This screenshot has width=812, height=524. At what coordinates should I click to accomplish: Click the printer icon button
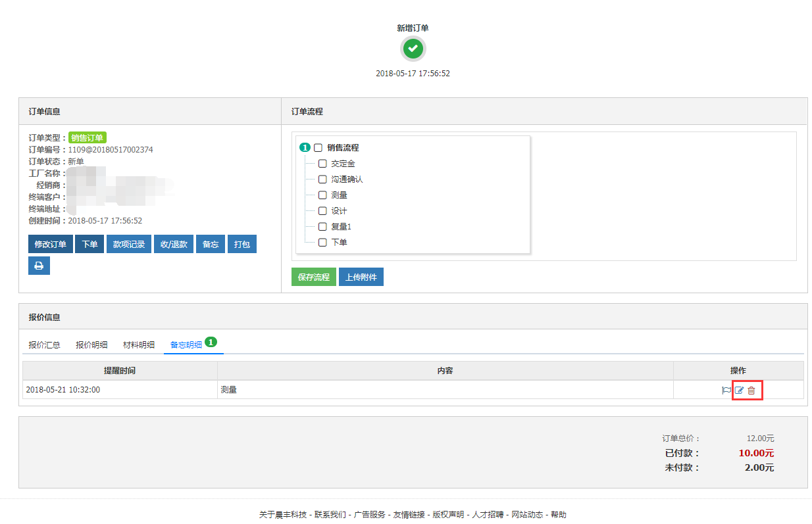(39, 266)
